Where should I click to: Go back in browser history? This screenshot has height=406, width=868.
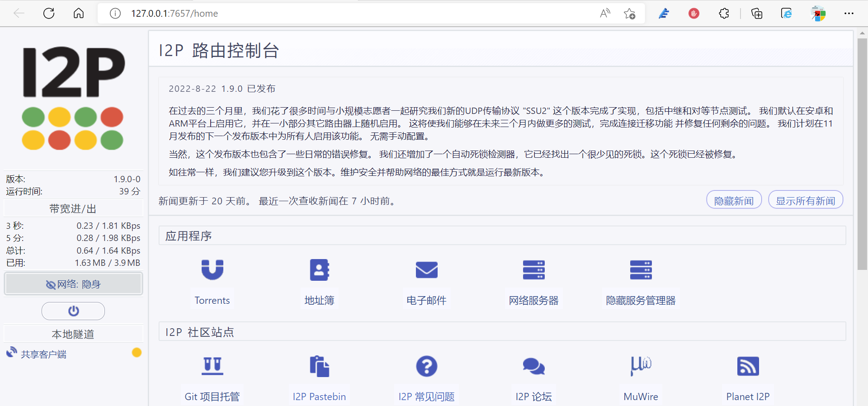pos(19,14)
